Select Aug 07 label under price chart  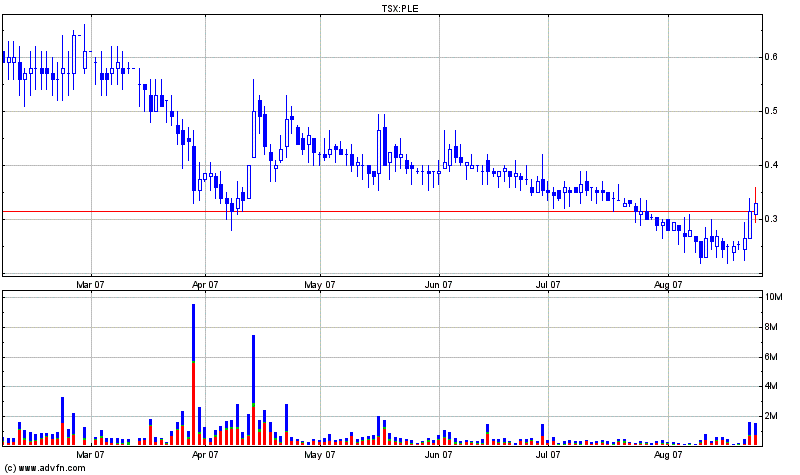pyautogui.click(x=668, y=284)
